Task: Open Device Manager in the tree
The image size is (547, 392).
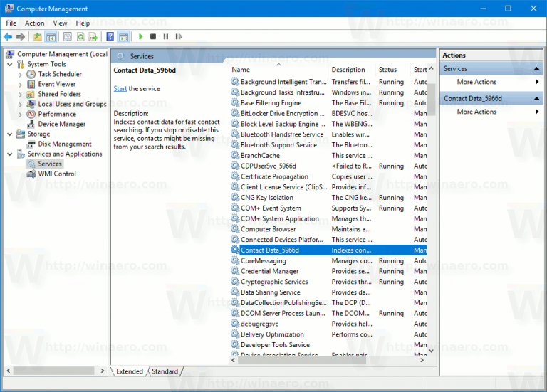Action: (61, 124)
